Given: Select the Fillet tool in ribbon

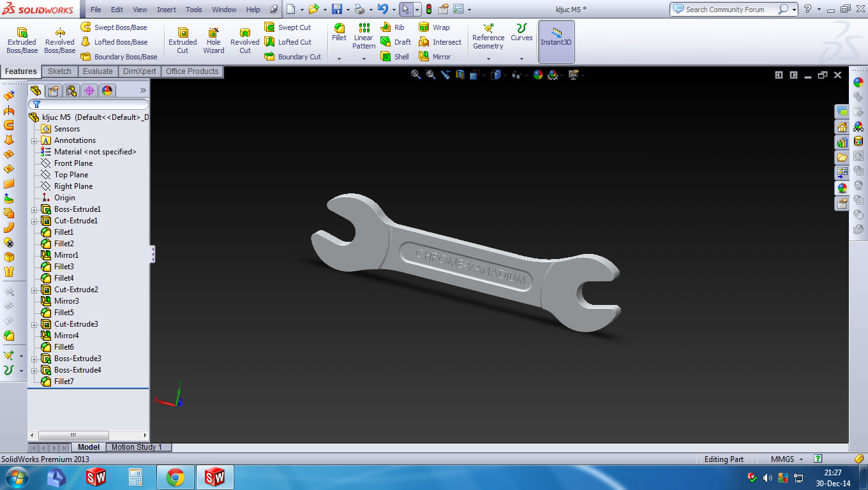Looking at the screenshot, I should click(340, 33).
